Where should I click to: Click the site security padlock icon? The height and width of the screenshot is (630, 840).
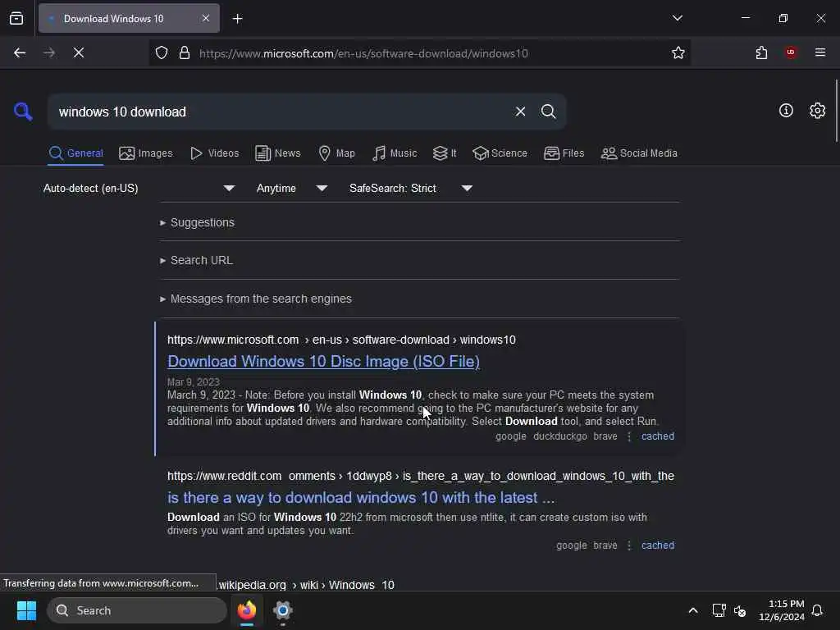(x=185, y=53)
